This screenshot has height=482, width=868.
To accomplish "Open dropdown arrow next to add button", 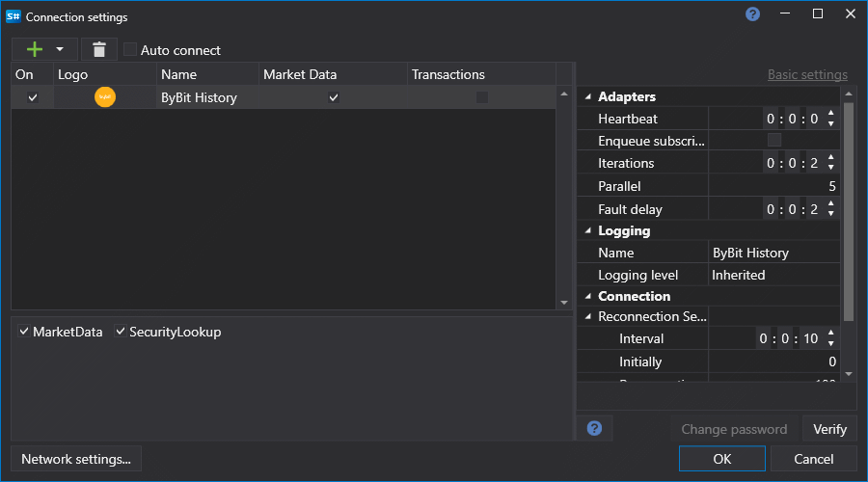I will pos(60,50).
